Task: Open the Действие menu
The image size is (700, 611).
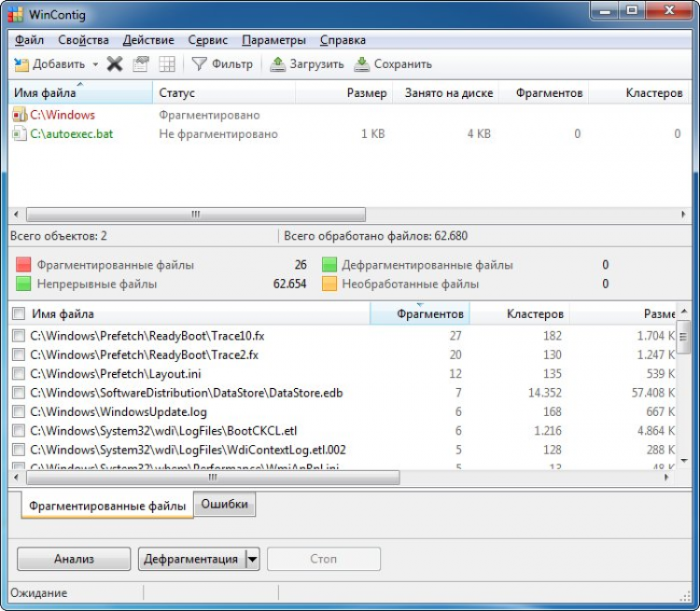Action: click(x=148, y=40)
